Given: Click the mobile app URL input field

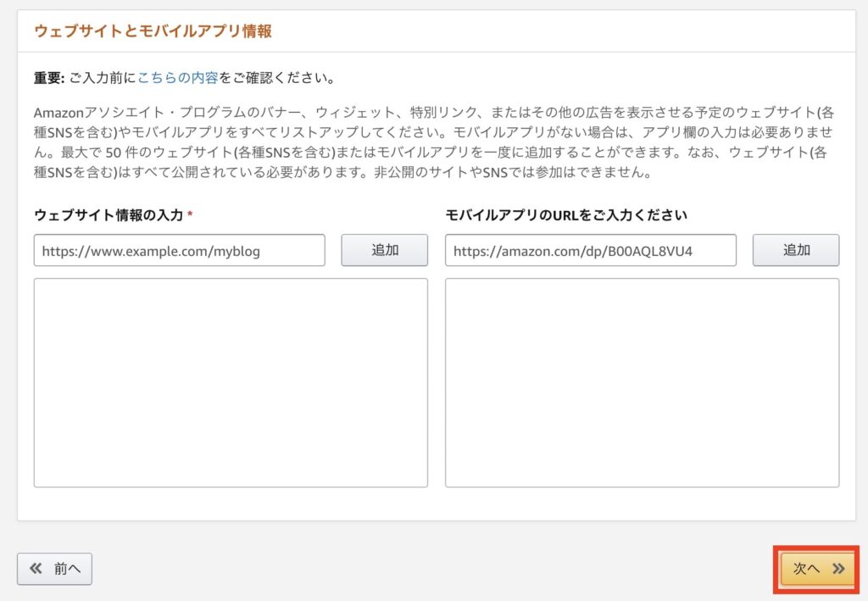Looking at the screenshot, I should coord(591,250).
